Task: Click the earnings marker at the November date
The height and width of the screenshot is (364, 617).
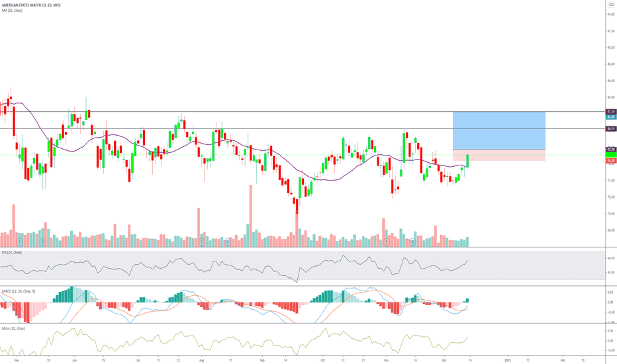Action: 387,242
